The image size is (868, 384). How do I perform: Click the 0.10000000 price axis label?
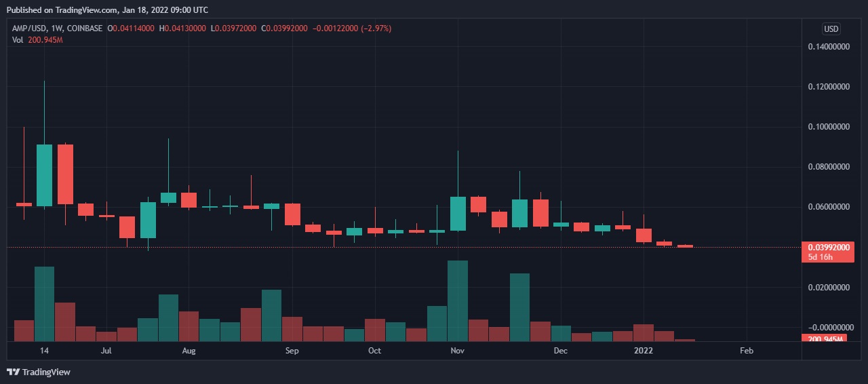[x=828, y=127]
